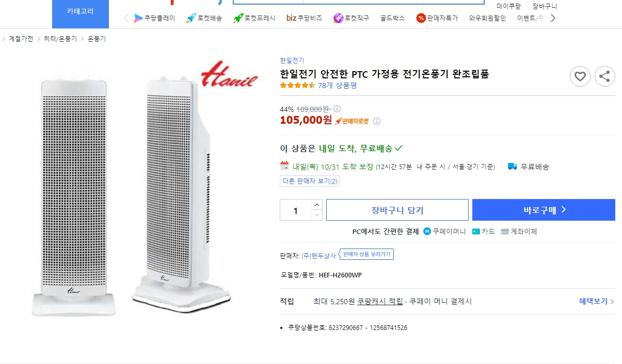Add item with 장바구니 담기 button
This screenshot has height=364, width=622.
coord(397,210)
